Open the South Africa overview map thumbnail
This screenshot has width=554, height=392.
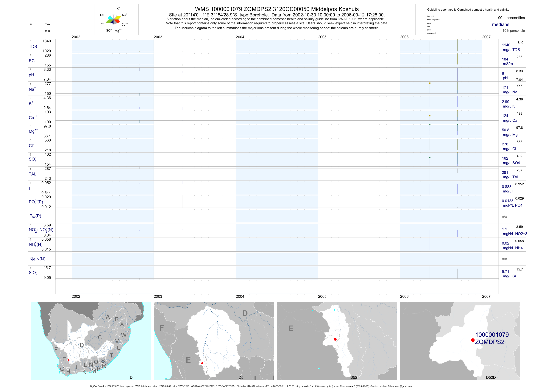(90, 341)
